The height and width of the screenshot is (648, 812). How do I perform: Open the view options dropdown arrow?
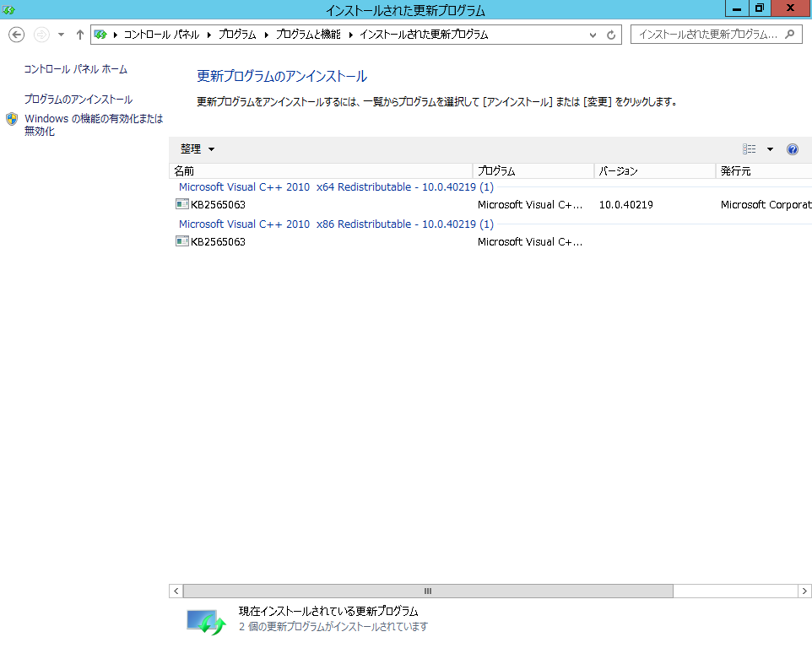(x=770, y=149)
